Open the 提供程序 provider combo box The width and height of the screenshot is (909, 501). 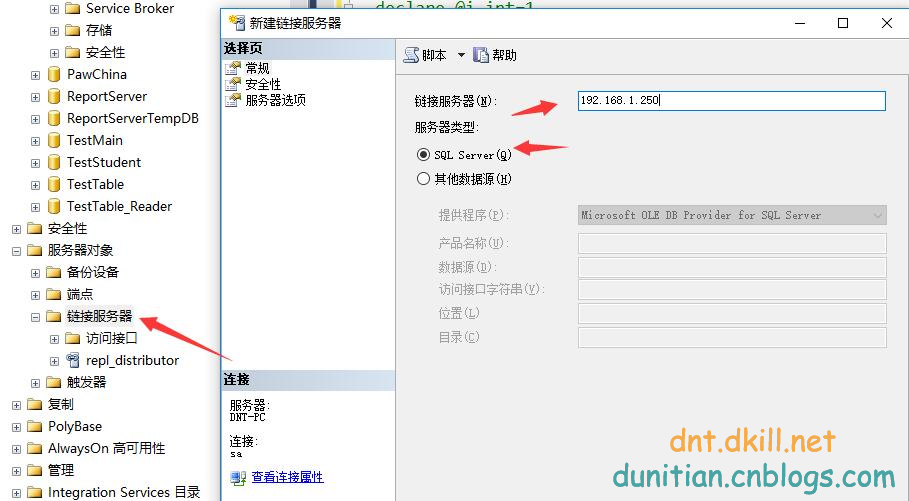tap(732, 215)
